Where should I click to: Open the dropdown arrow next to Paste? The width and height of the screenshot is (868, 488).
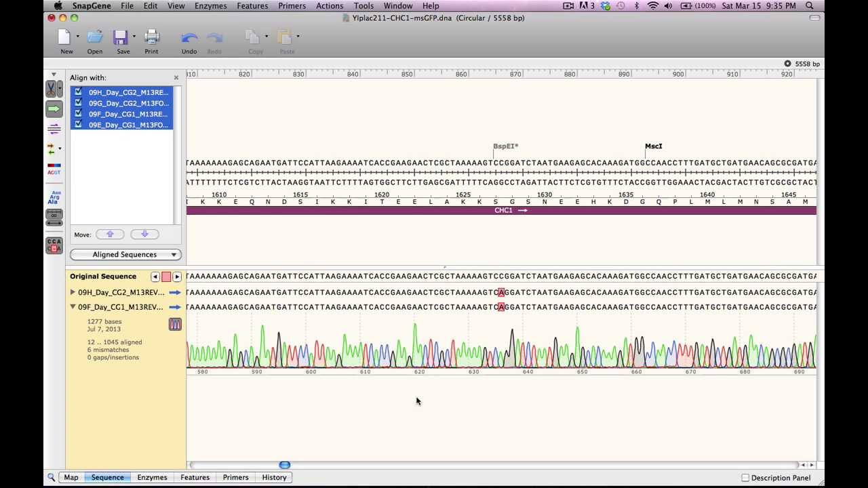coord(298,37)
